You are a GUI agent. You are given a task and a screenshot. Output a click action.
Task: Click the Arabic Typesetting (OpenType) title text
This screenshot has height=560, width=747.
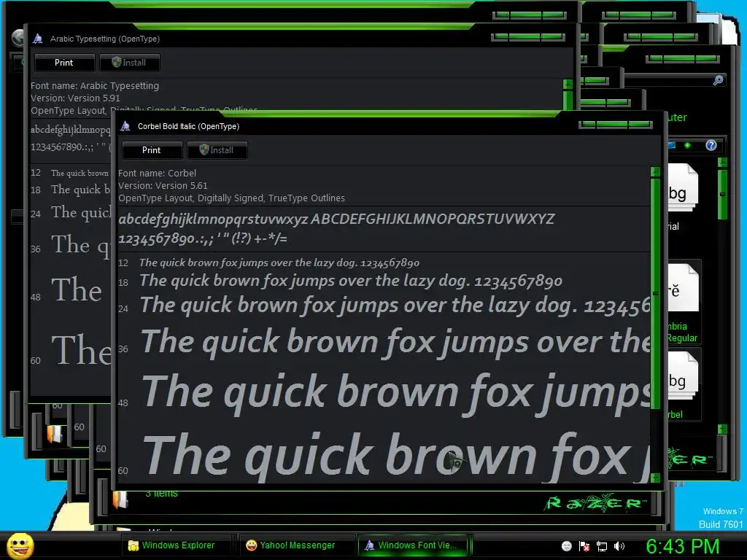click(x=105, y=39)
